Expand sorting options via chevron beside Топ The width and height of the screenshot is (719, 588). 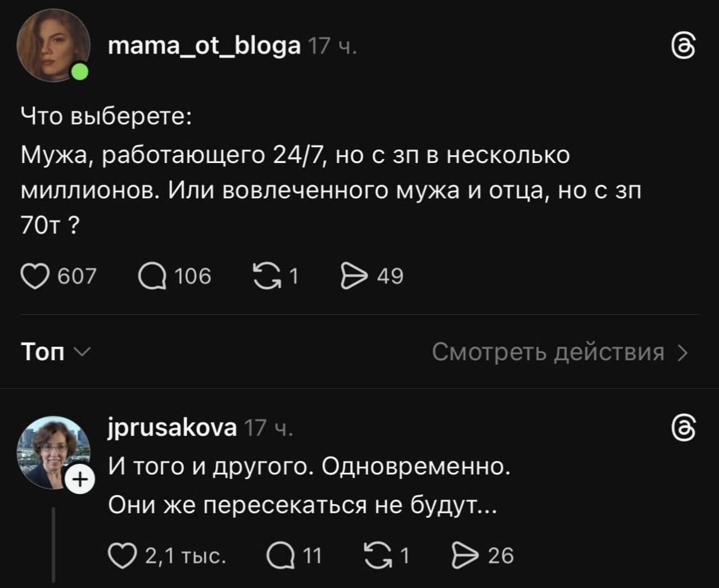(x=82, y=352)
